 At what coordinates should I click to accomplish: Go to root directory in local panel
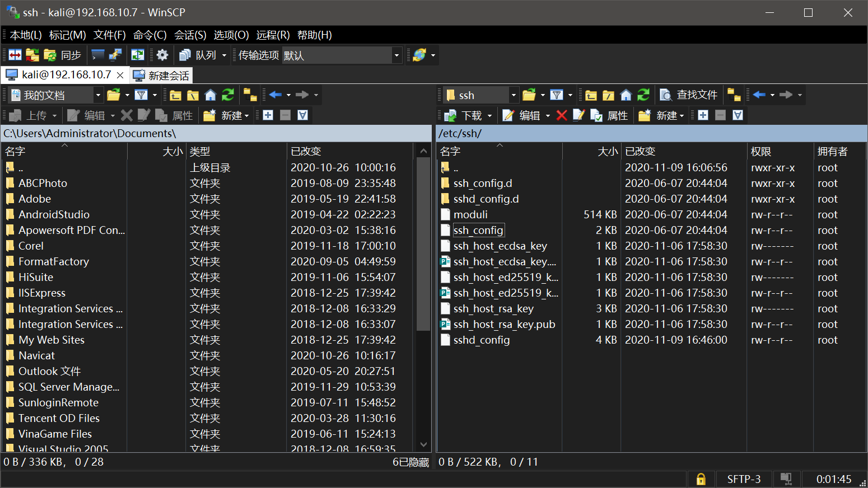[193, 95]
